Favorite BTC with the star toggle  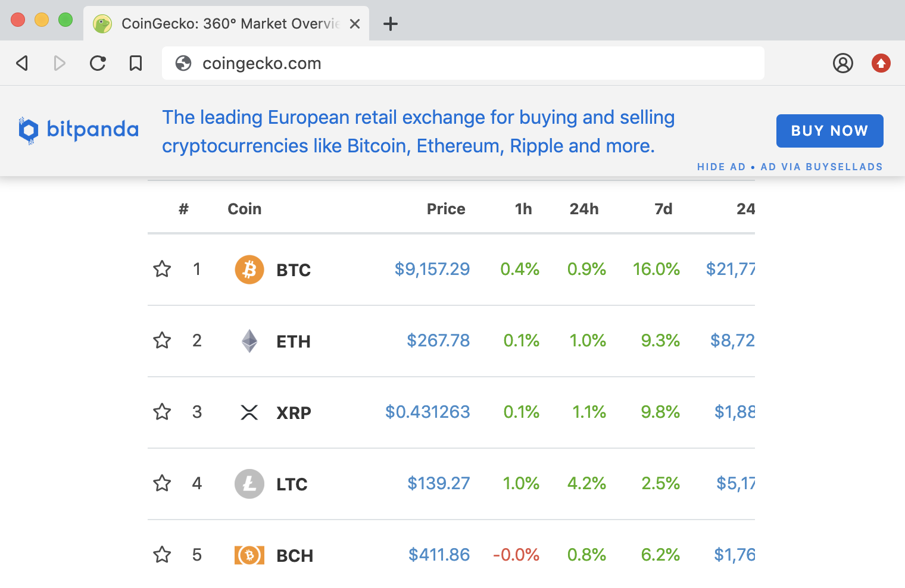coord(162,269)
